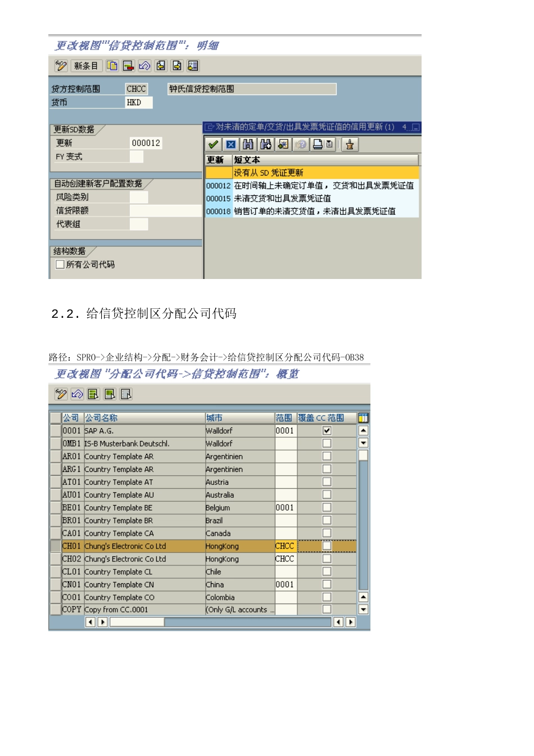Check 覆盖 CC 范围 checkbox for AR01 row
The height and width of the screenshot is (756, 534).
coord(327,456)
